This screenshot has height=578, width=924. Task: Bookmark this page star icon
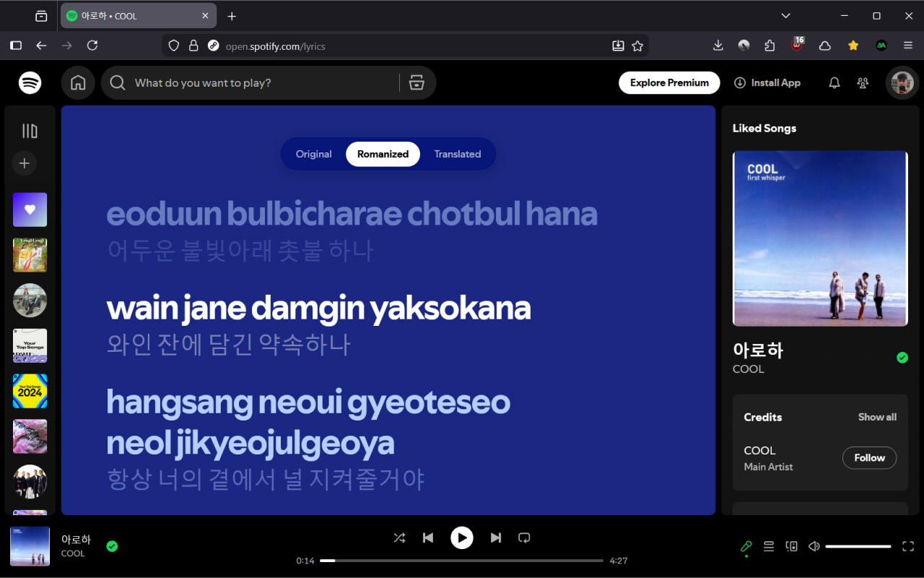pos(637,46)
